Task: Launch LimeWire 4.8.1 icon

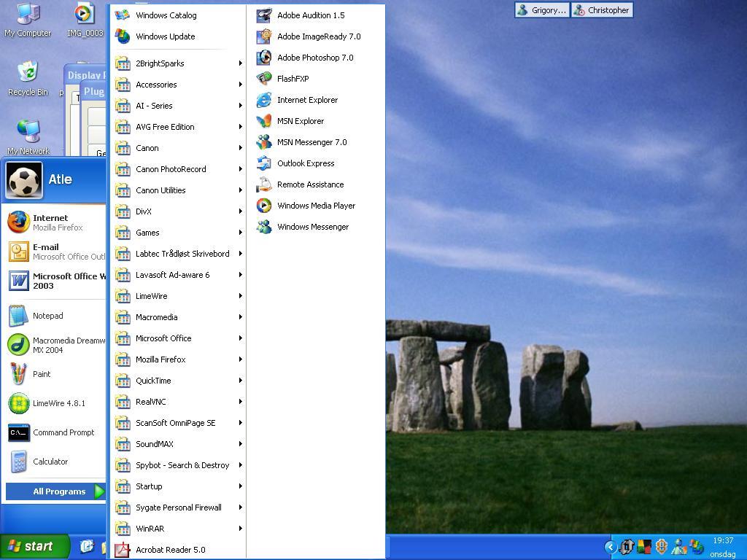Action: (x=18, y=403)
